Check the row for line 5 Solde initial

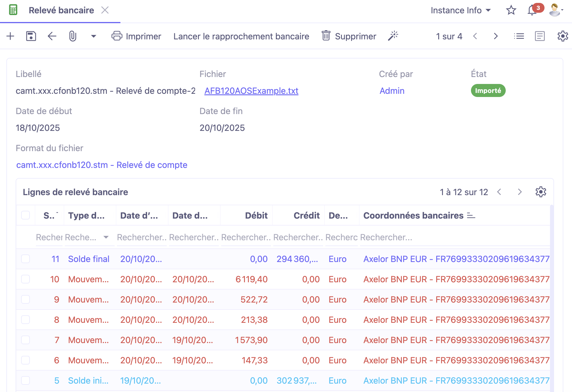tap(25, 381)
